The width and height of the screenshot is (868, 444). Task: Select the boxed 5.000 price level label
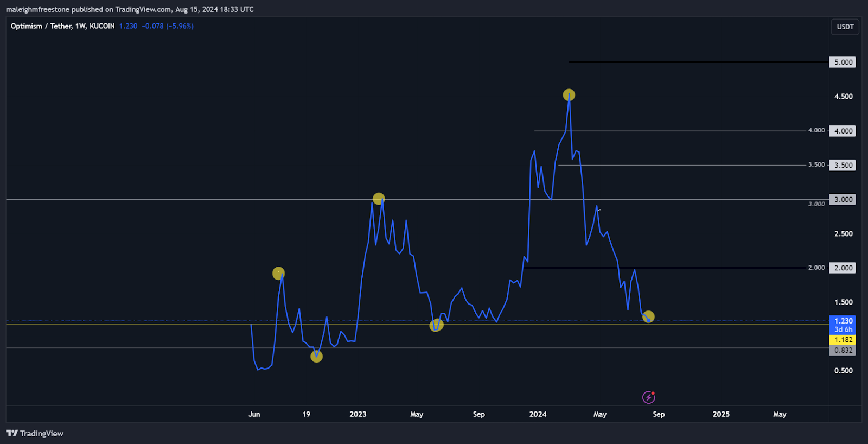pyautogui.click(x=843, y=62)
